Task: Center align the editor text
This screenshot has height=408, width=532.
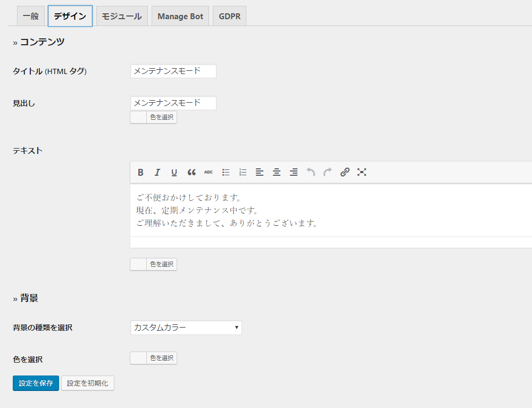Action: pos(277,172)
